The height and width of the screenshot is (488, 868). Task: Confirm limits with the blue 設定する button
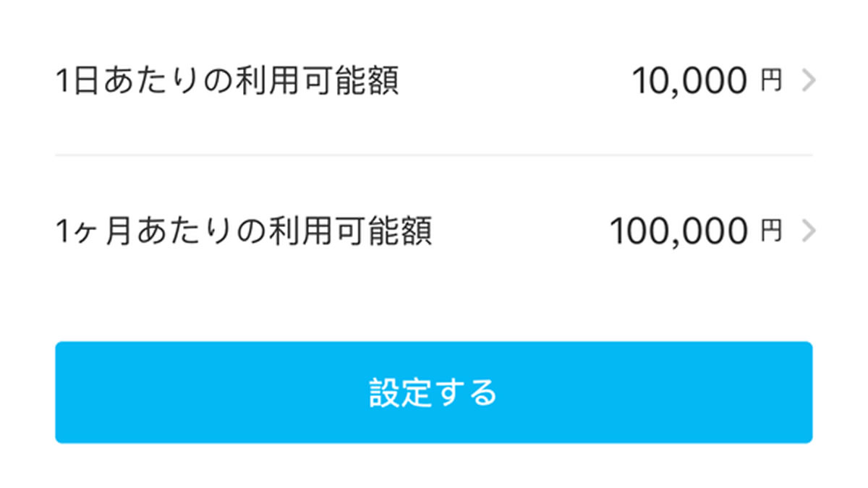click(x=434, y=392)
